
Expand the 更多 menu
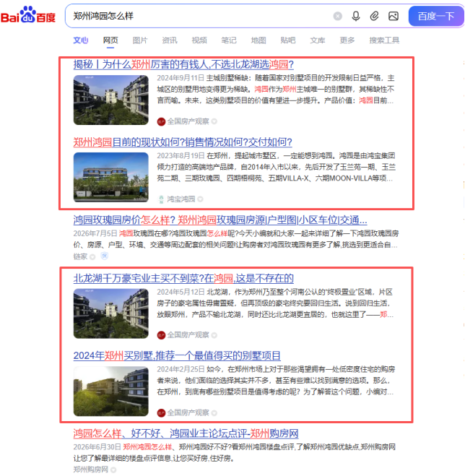347,40
